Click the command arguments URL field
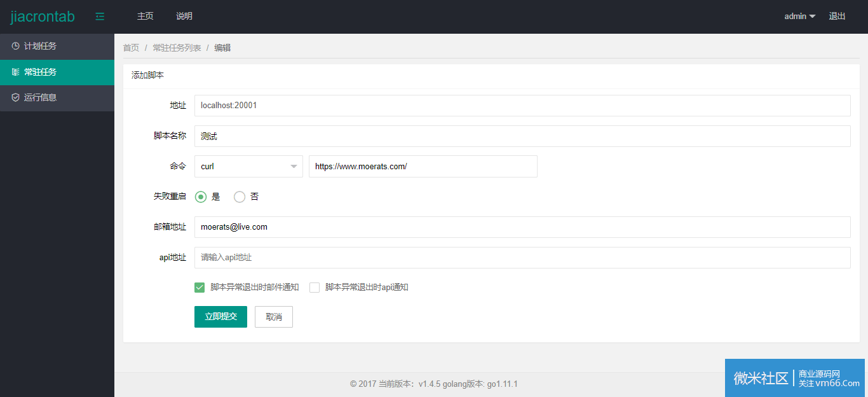 click(423, 167)
